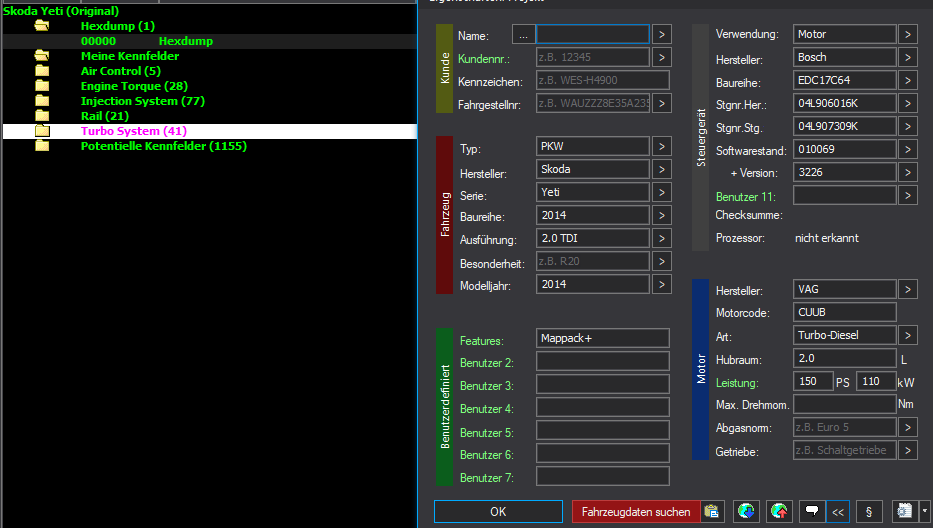Select Turbo System (41) tree entry

(134, 131)
